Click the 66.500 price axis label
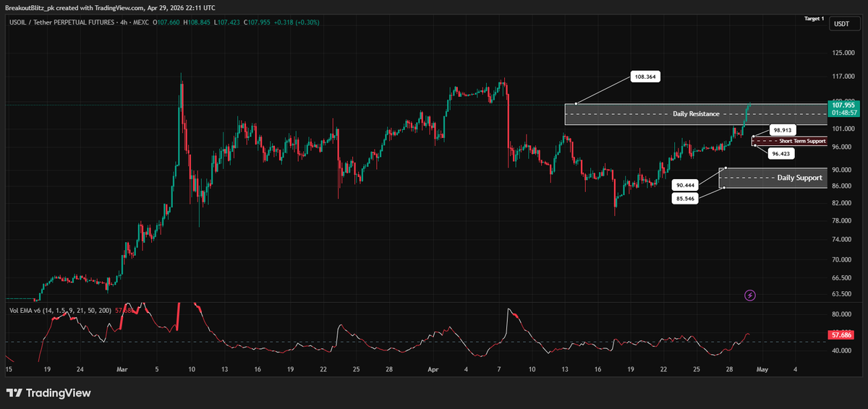This screenshot has height=409, width=868. [842, 277]
